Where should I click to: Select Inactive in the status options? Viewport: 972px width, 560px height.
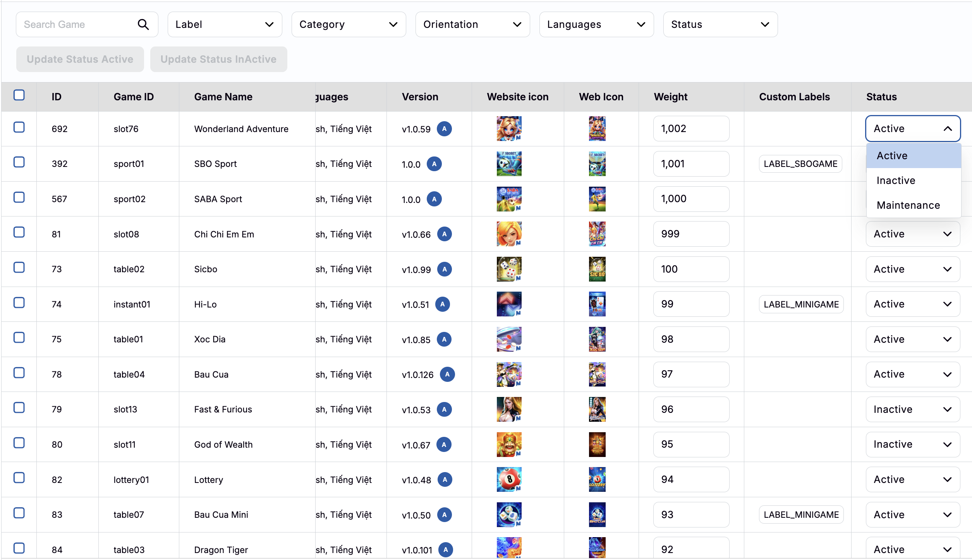click(x=896, y=180)
